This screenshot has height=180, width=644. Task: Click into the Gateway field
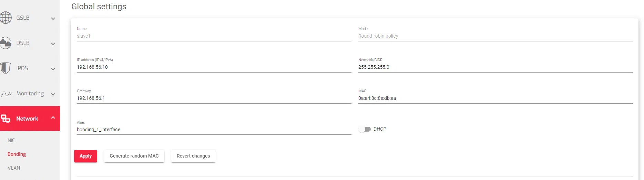(214, 98)
